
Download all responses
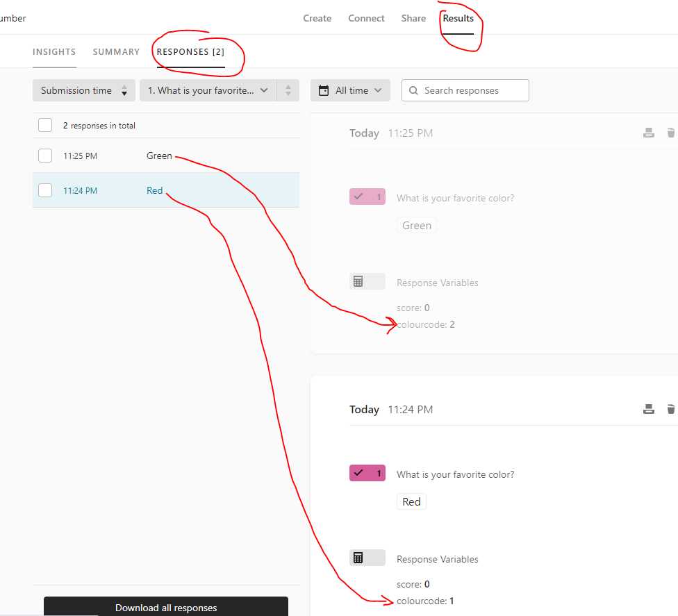[165, 606]
